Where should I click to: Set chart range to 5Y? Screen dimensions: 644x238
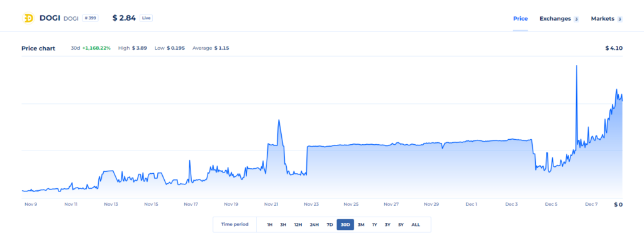pos(401,224)
